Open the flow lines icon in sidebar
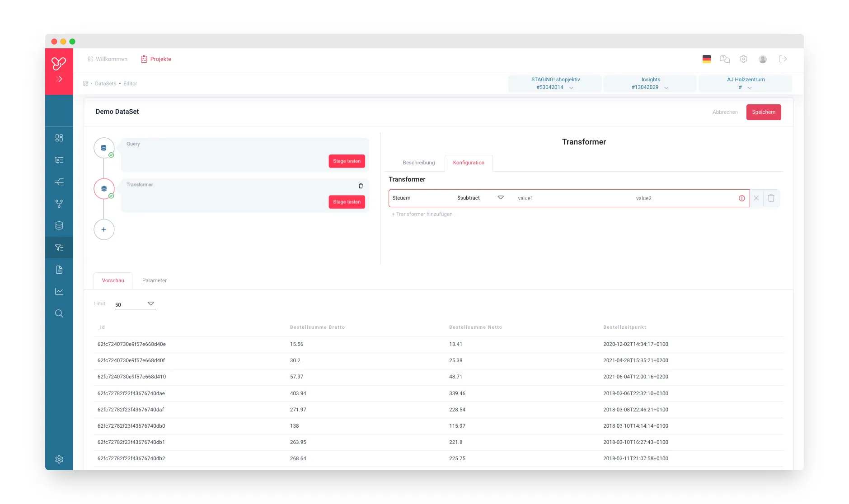This screenshot has height=504, width=849. click(x=59, y=182)
